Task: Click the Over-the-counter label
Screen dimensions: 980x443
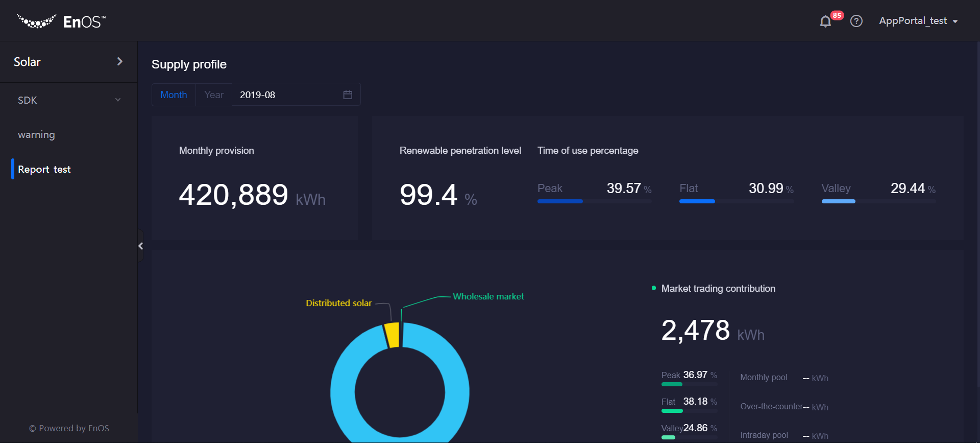Action: pyautogui.click(x=771, y=407)
